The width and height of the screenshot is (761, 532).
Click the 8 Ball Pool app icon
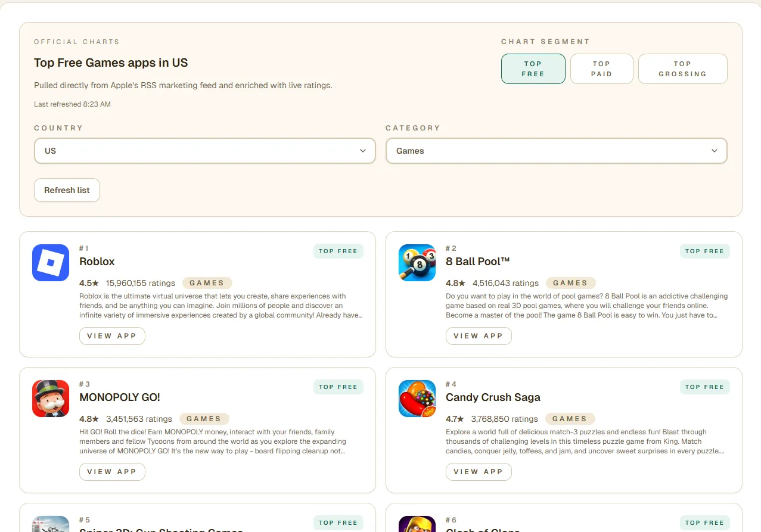click(x=417, y=263)
